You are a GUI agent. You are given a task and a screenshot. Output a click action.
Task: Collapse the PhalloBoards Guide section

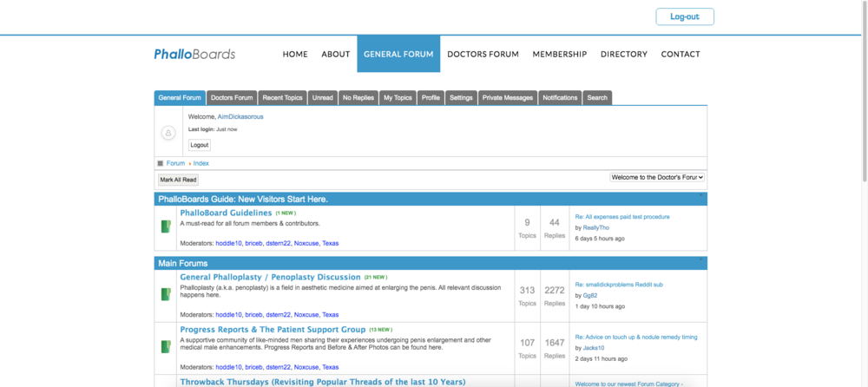(x=700, y=195)
